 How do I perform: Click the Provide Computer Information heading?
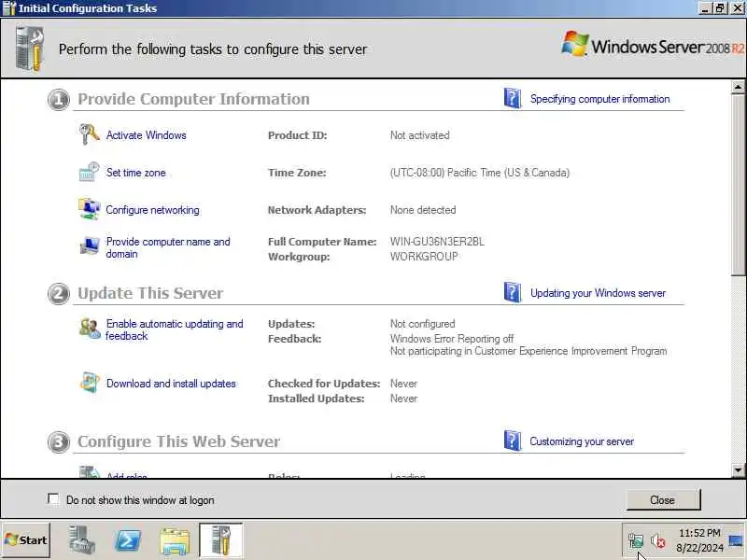click(193, 99)
